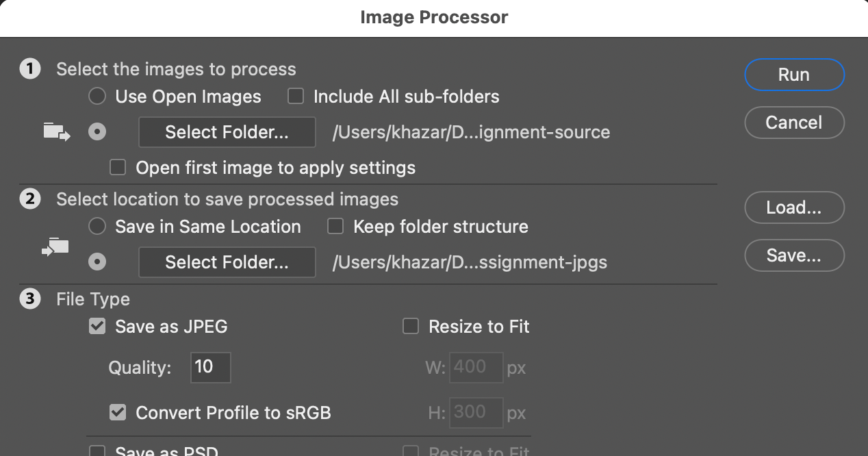Click the Run button
The image size is (868, 456).
[794, 75]
